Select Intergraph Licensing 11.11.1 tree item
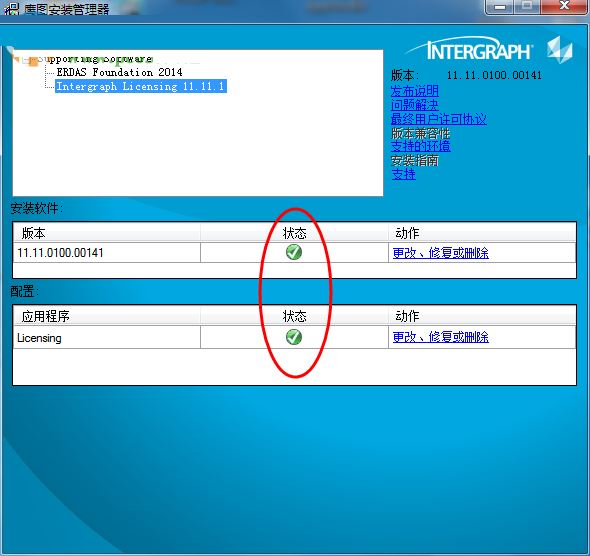The width and height of the screenshot is (590, 556). click(141, 86)
